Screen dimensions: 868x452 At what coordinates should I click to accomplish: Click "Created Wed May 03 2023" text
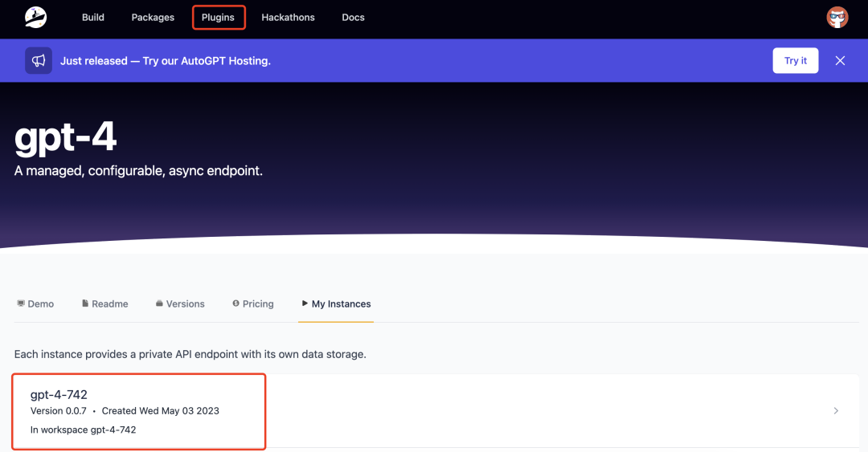[x=161, y=410]
